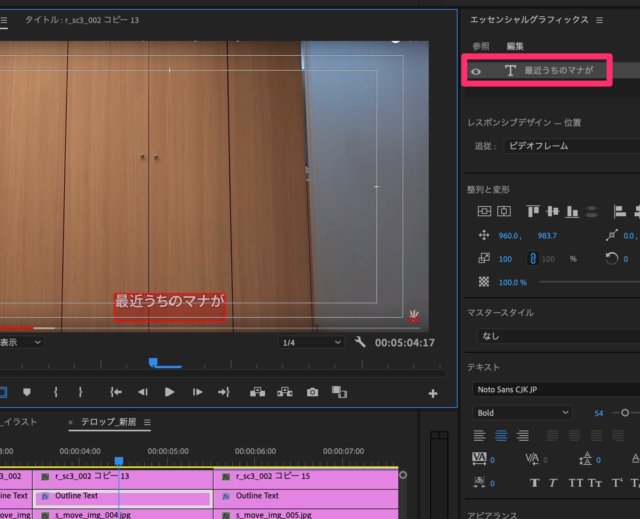Image resolution: width=640 pixels, height=519 pixels.
Task: Step forward one frame
Action: [x=198, y=392]
